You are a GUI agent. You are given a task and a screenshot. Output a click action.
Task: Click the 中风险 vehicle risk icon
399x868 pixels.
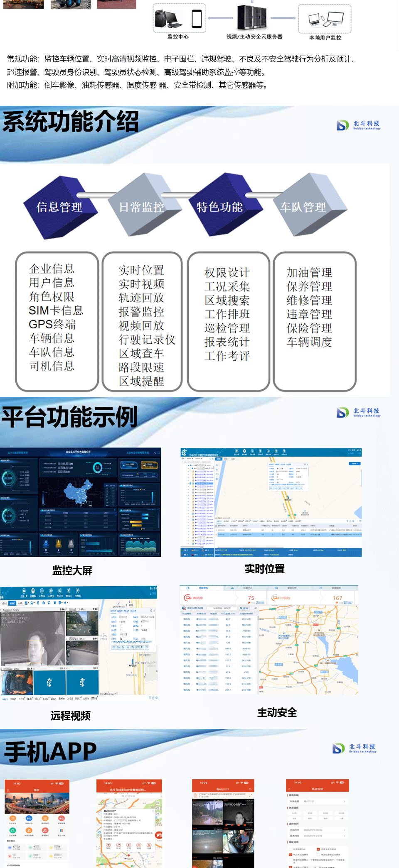click(x=275, y=598)
